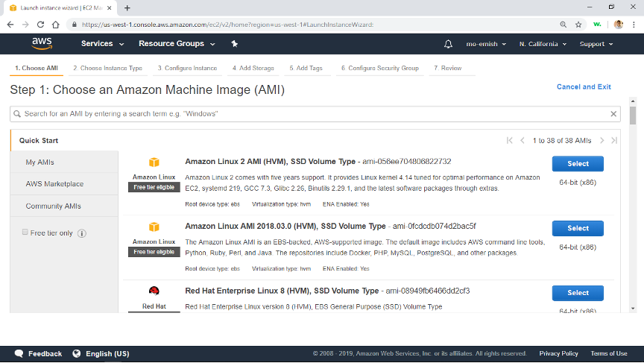Switch to 2. Choose Instance Type step
The height and width of the screenshot is (363, 644).
click(x=107, y=68)
